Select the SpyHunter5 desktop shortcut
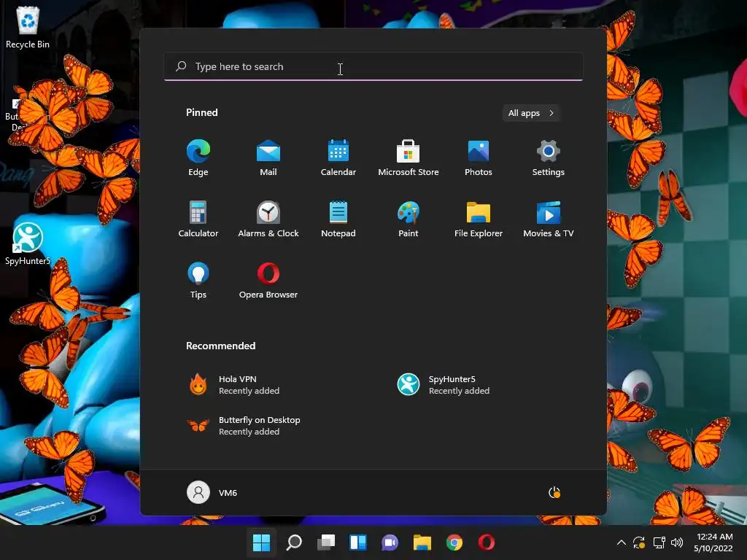Screen dimensions: 747x560 coord(28,244)
